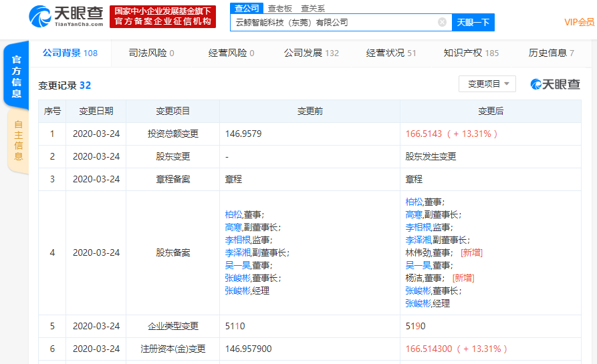Click the dropdown arrow next to 变更项目

pos(506,83)
